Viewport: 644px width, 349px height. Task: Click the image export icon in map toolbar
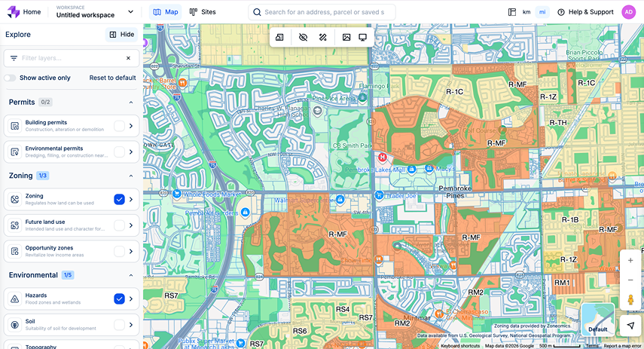click(x=346, y=37)
